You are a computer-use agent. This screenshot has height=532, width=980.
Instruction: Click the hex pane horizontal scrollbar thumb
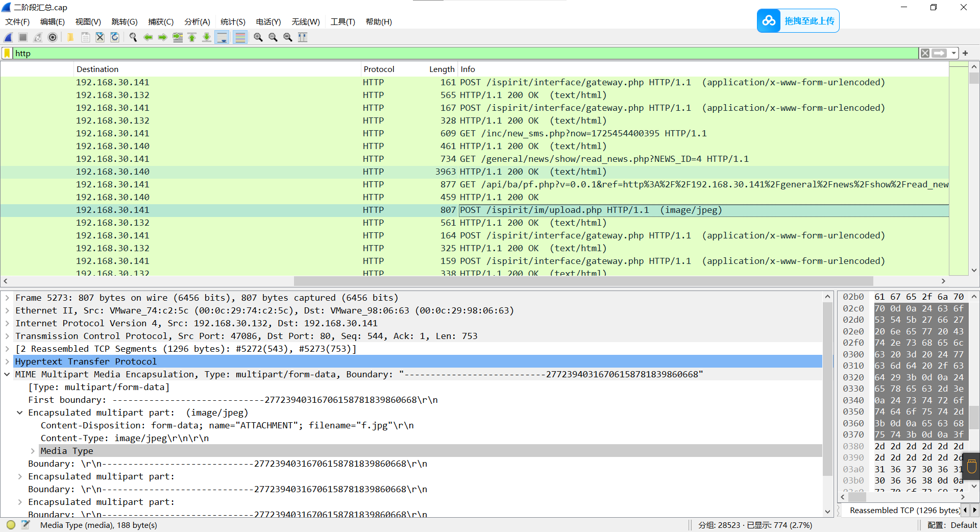(857, 496)
